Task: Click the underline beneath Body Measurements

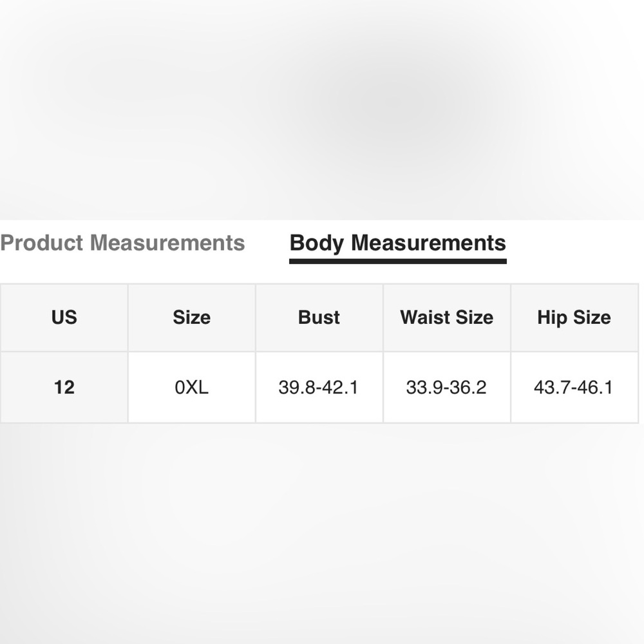Action: (x=397, y=261)
